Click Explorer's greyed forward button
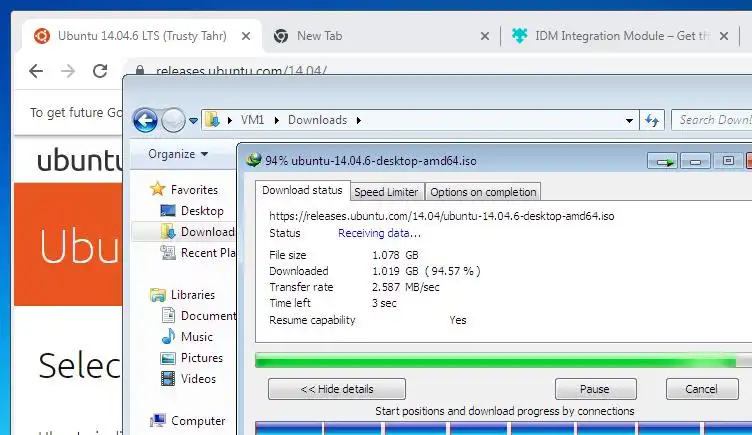Screen dimensions: 752x435 173,120
